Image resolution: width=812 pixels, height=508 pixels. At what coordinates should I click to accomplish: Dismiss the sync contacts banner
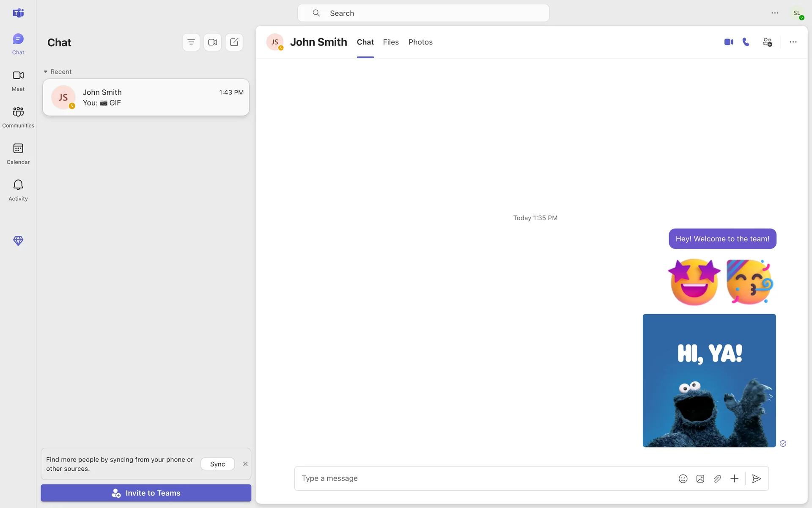[x=245, y=464]
